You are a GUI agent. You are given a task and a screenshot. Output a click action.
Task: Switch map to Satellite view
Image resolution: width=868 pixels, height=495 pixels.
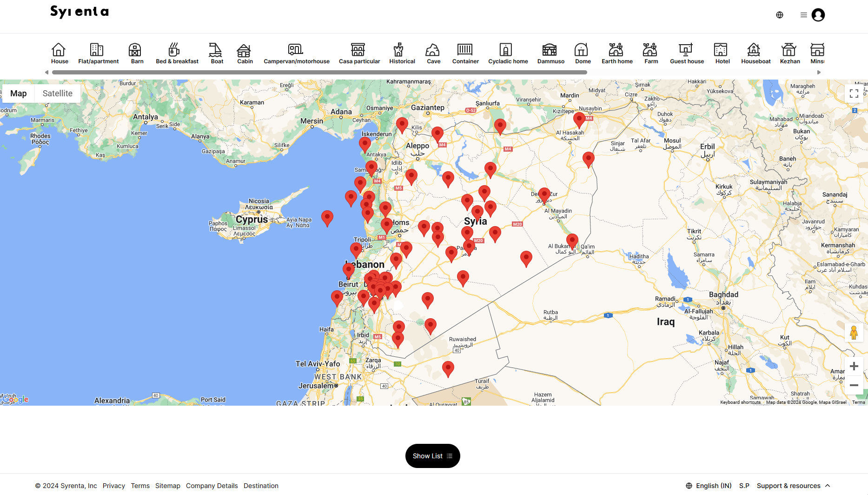57,94
